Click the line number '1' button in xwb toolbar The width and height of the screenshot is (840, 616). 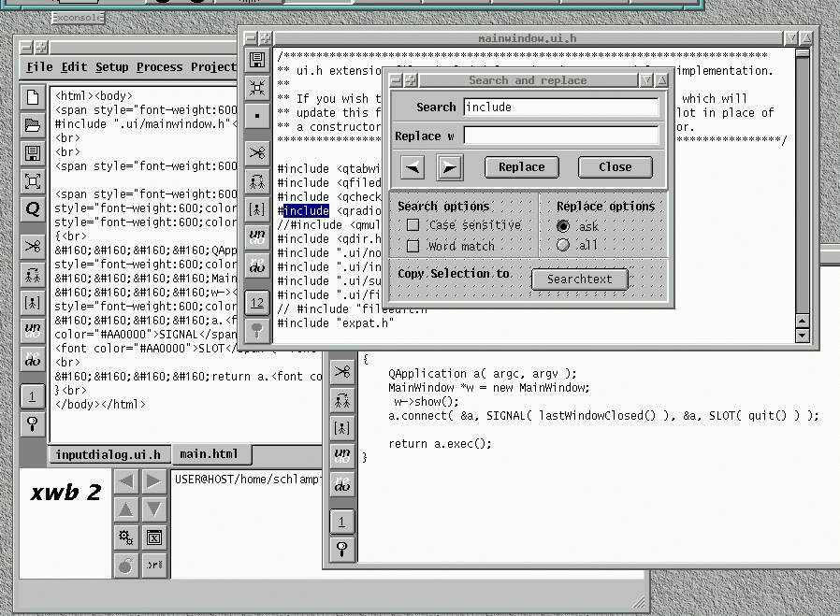(33, 396)
